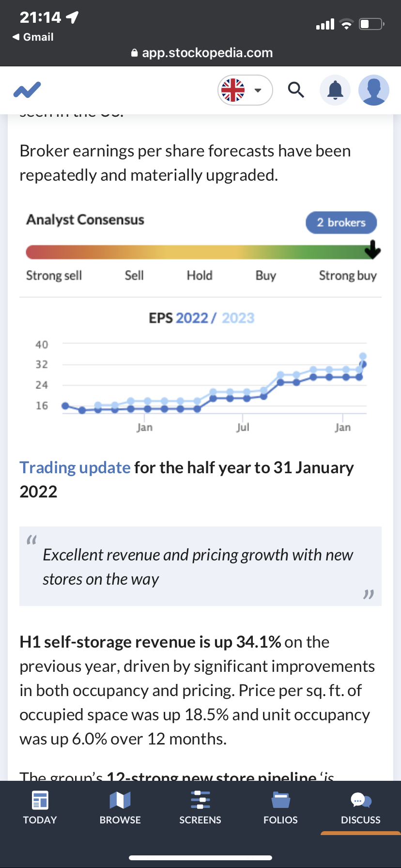Tap the Browse map icon
Screen dimensions: 401x868
[x=120, y=800]
